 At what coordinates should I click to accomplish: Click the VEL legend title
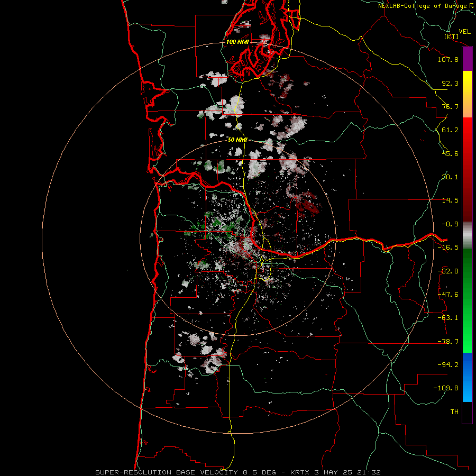[x=464, y=31]
